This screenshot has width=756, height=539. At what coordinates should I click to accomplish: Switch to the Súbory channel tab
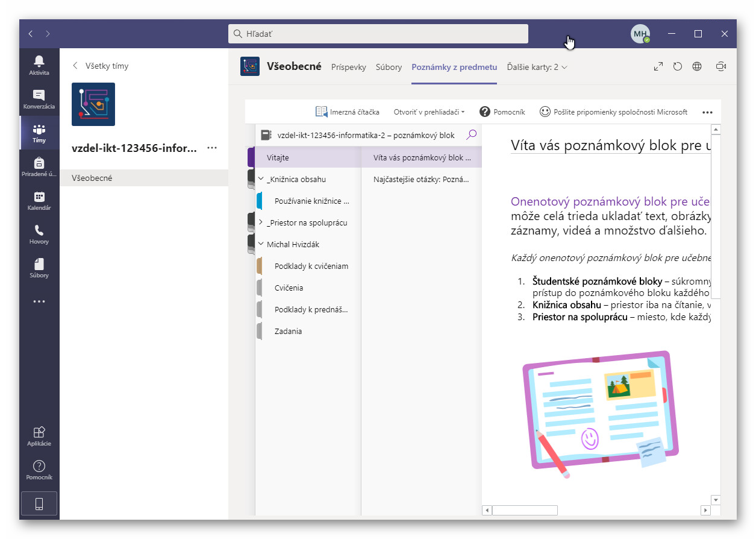tap(389, 68)
